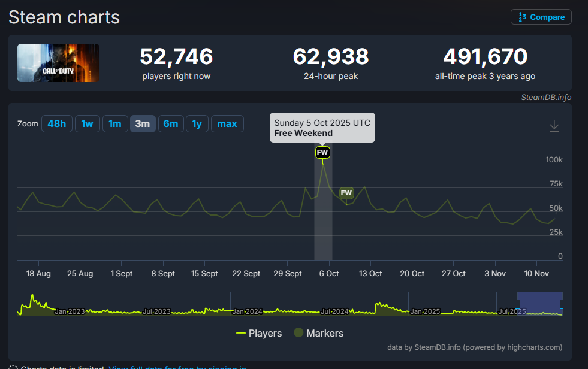The image size is (588, 369).
Task: Toggle the Players series in the legend
Action: tap(259, 333)
